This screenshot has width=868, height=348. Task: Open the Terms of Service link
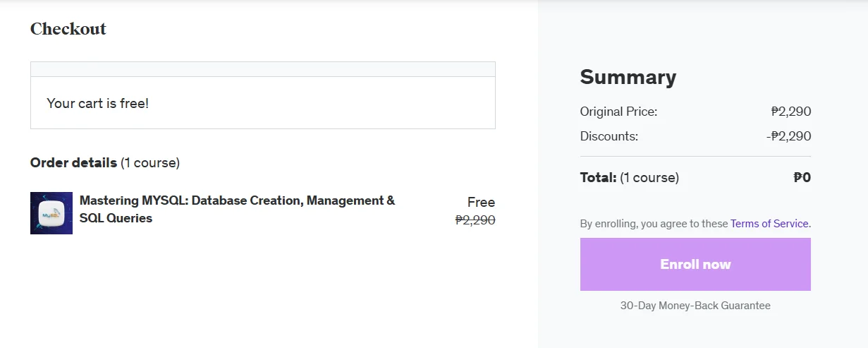(771, 224)
